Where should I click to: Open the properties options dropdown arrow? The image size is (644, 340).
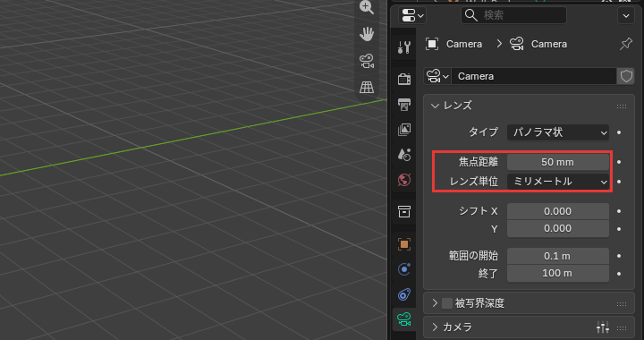coord(626,16)
